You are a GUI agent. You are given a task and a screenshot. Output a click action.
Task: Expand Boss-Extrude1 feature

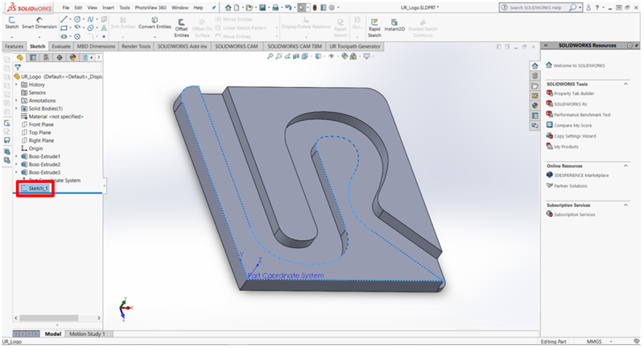16,156
